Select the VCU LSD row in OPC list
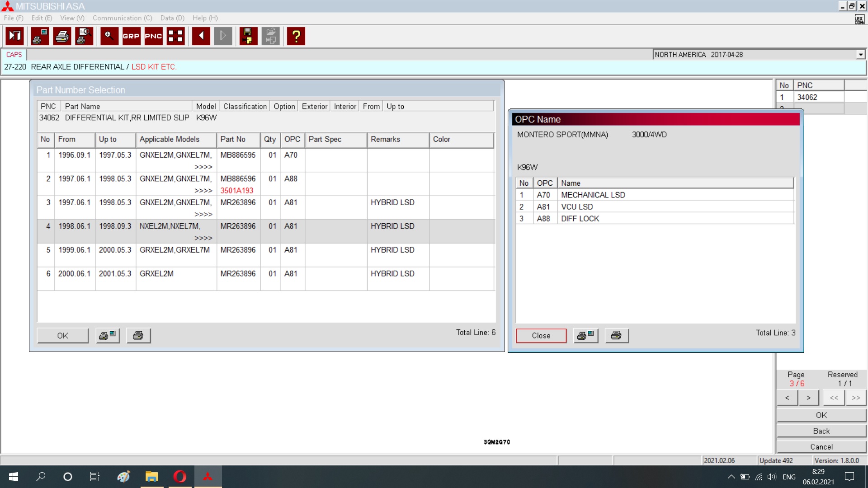Screen dimensions: 868x488 tap(577, 207)
